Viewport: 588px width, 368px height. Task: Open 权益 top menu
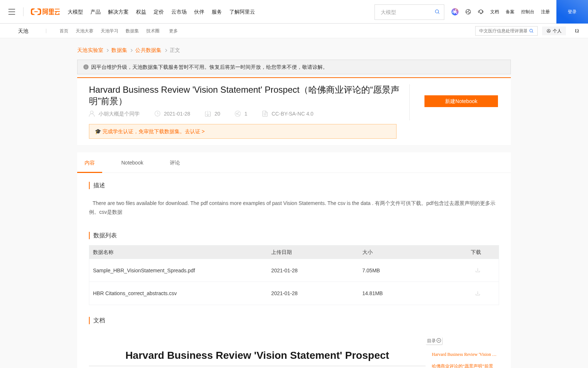click(141, 12)
